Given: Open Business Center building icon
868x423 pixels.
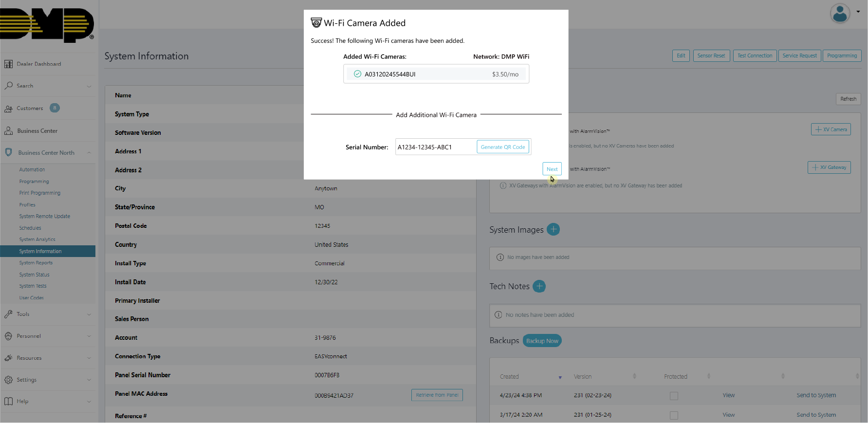Looking at the screenshot, I should click(x=9, y=131).
